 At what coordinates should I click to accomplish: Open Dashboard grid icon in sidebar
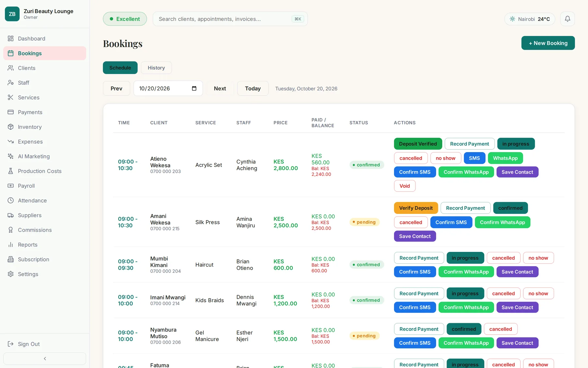coord(10,39)
